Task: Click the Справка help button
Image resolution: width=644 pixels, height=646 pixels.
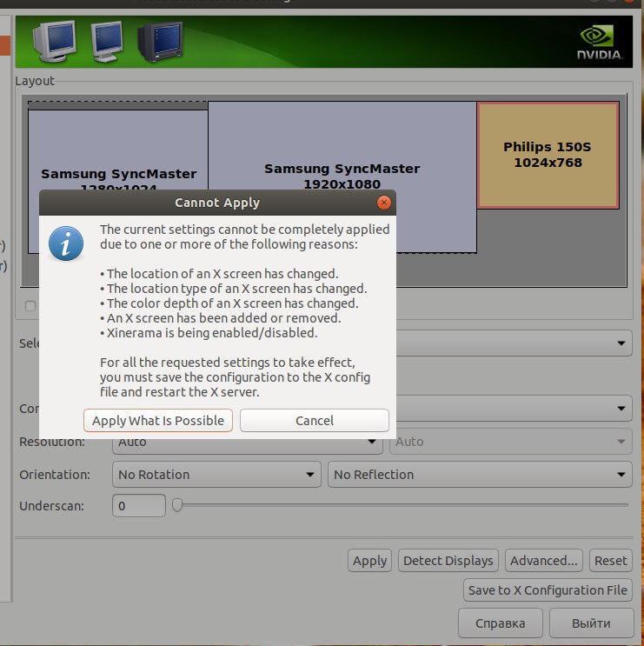Action: point(501,623)
